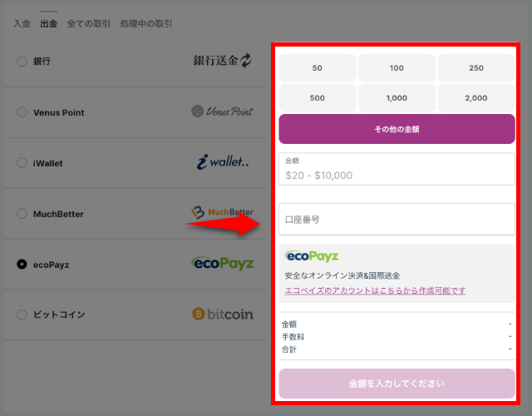Click the ecoPayz logo in payment list
Viewport: 532px width, 416px height.
click(222, 264)
